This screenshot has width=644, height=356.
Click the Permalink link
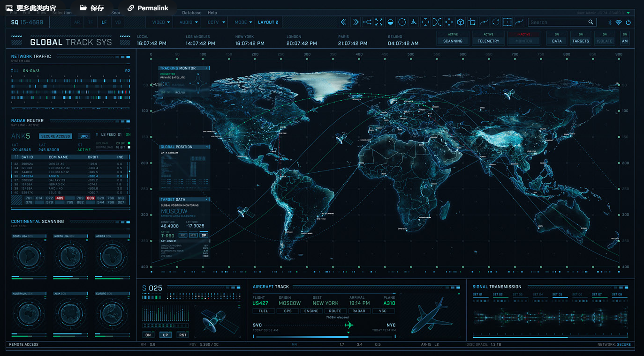(149, 8)
